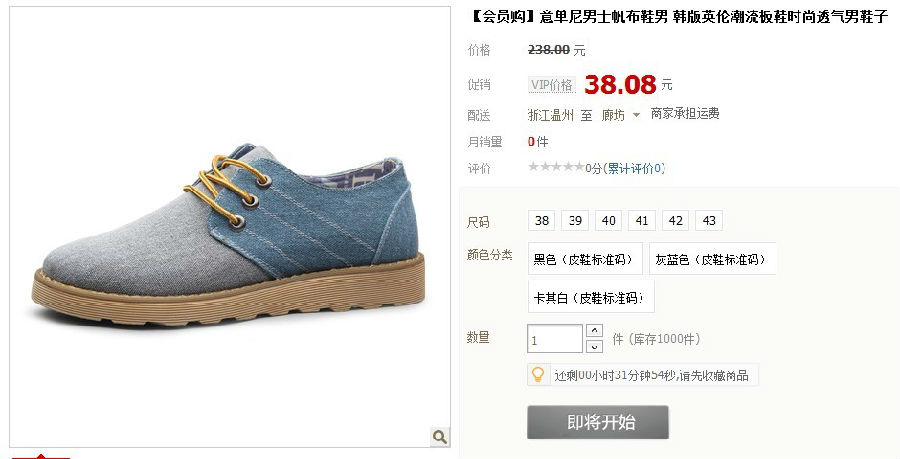Click the magnifier zoom icon on product image
Viewport: 900px width, 459px height.
click(440, 437)
